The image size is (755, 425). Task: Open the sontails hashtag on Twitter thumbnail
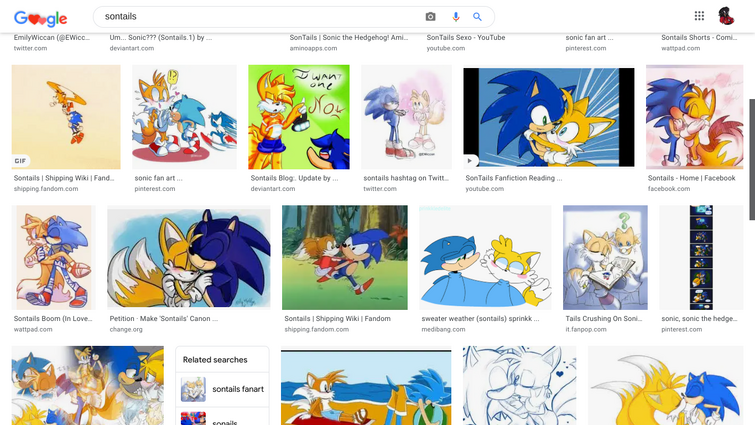click(x=406, y=117)
